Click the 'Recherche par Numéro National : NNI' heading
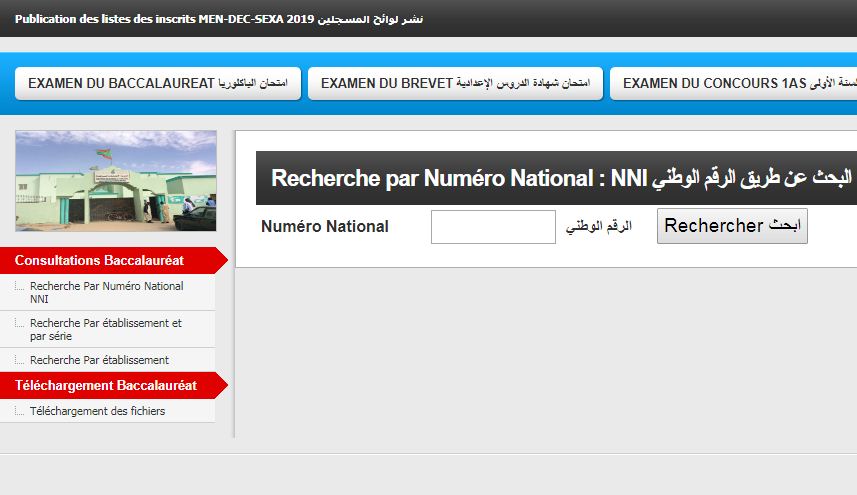This screenshot has height=495, width=857. 560,179
